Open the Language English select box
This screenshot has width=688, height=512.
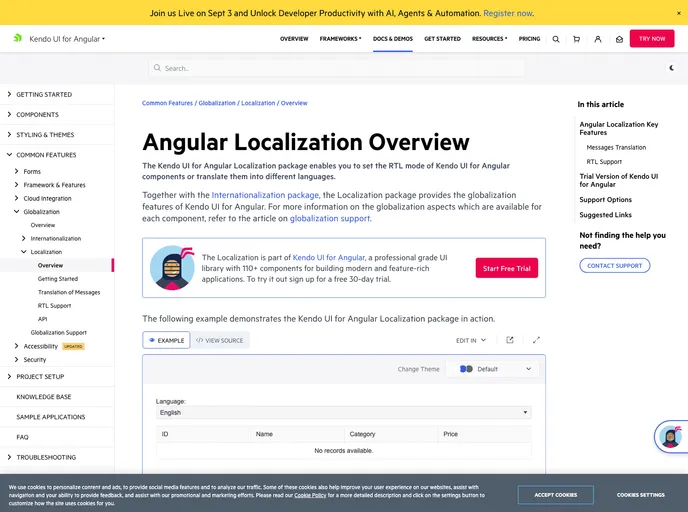click(344, 412)
